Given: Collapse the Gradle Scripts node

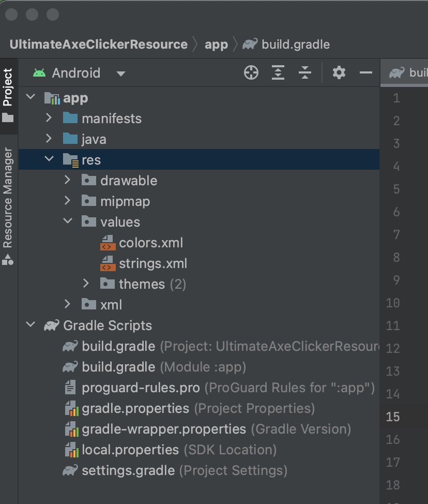Looking at the screenshot, I should click(30, 324).
